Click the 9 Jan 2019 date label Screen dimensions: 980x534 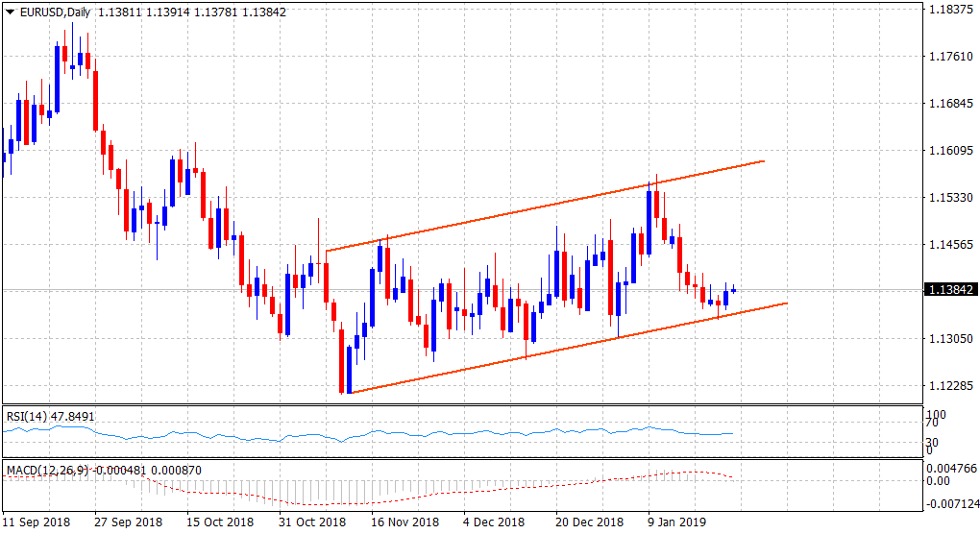[x=677, y=522]
